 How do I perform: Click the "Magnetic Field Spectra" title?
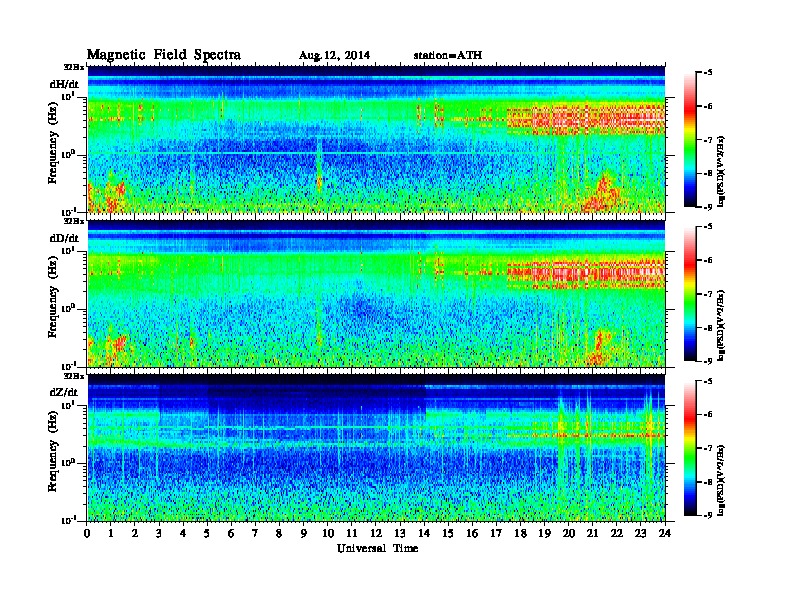164,55
